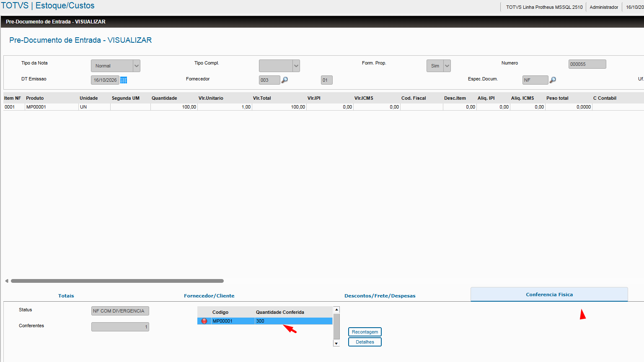Screen dimensions: 644x362
Task: Click the Produto column header
Action: (35, 98)
